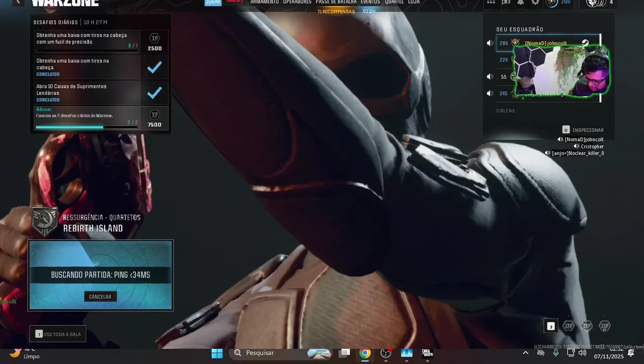Select the [NomaD]johncolt squad row

tap(548, 43)
